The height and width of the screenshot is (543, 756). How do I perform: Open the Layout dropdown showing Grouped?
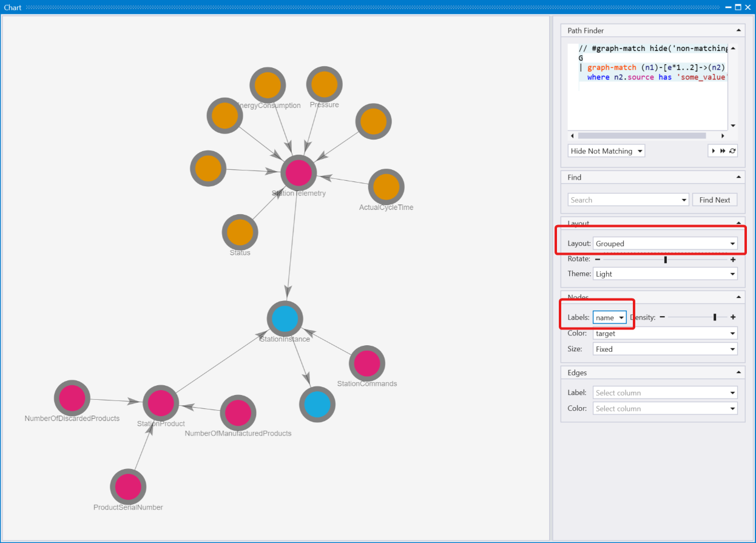[x=665, y=243]
